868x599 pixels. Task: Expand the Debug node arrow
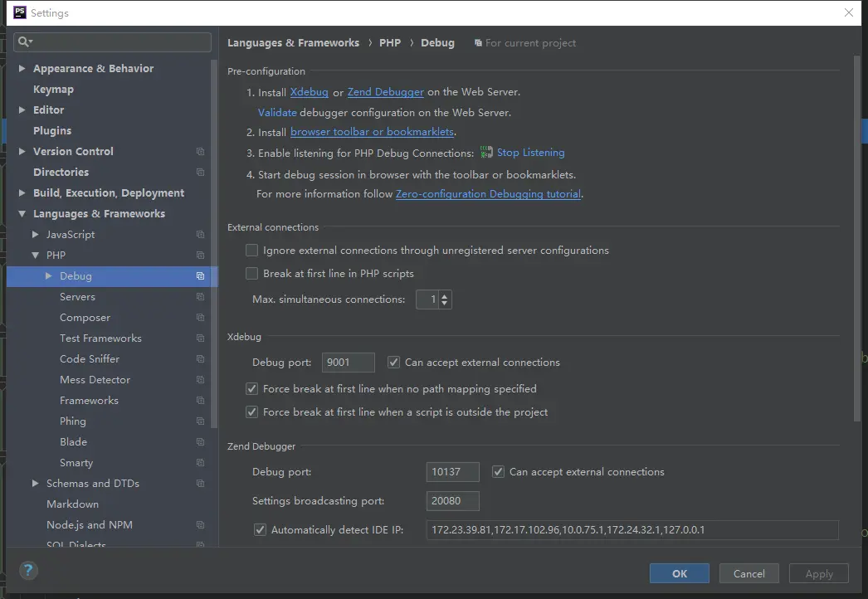coord(49,275)
